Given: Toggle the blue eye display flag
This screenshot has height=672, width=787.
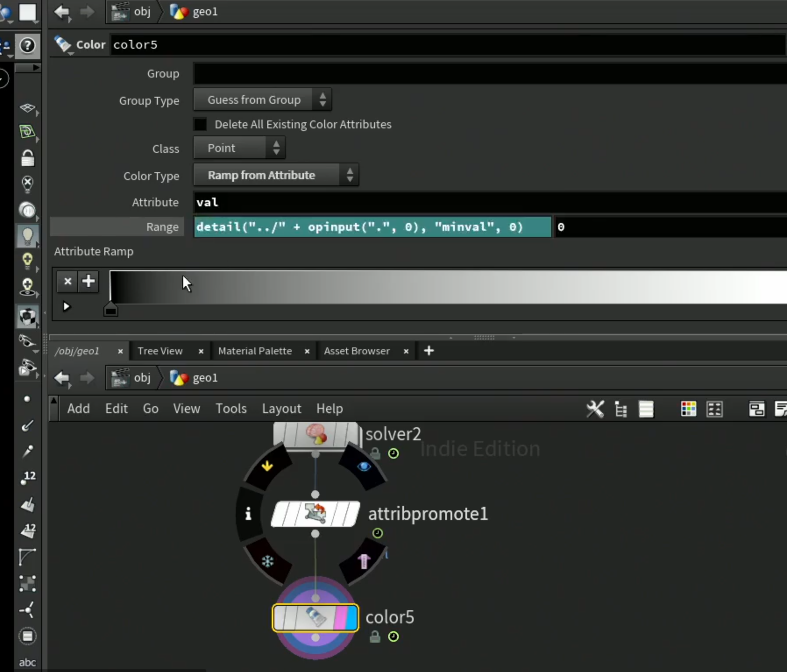Looking at the screenshot, I should [364, 467].
